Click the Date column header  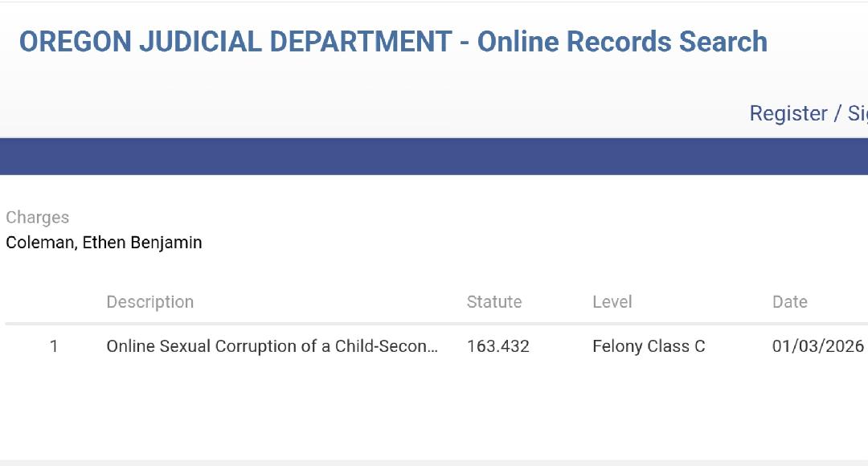(790, 302)
